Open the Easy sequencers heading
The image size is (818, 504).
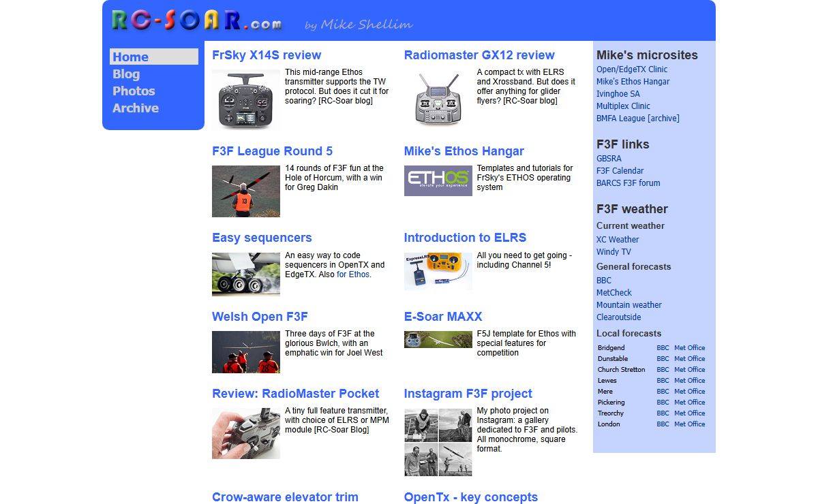click(x=262, y=238)
